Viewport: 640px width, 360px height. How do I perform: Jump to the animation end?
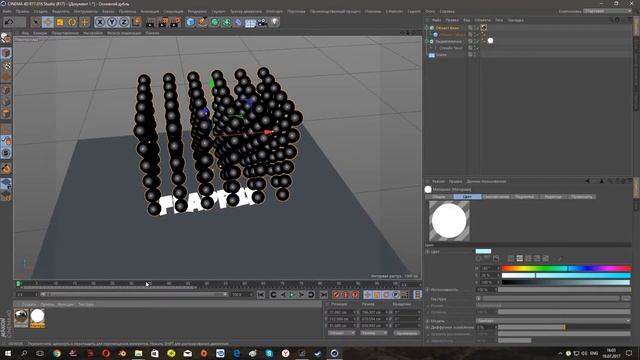pyautogui.click(x=324, y=294)
